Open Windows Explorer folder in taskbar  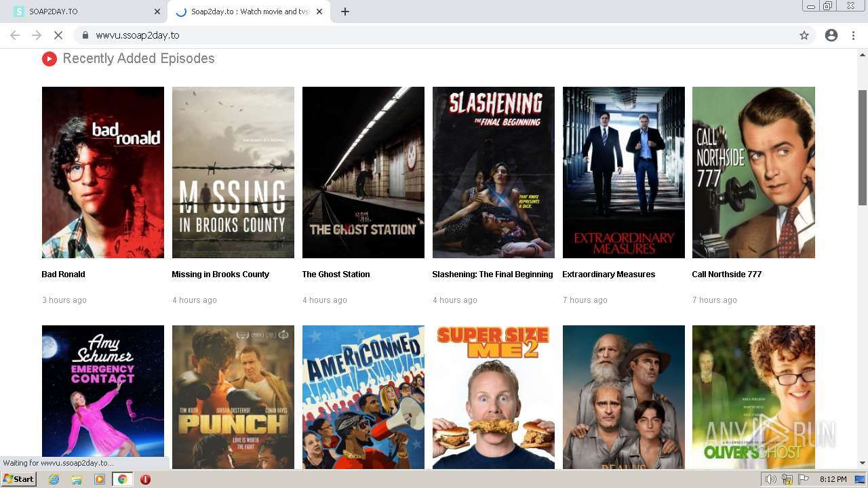pyautogui.click(x=77, y=479)
